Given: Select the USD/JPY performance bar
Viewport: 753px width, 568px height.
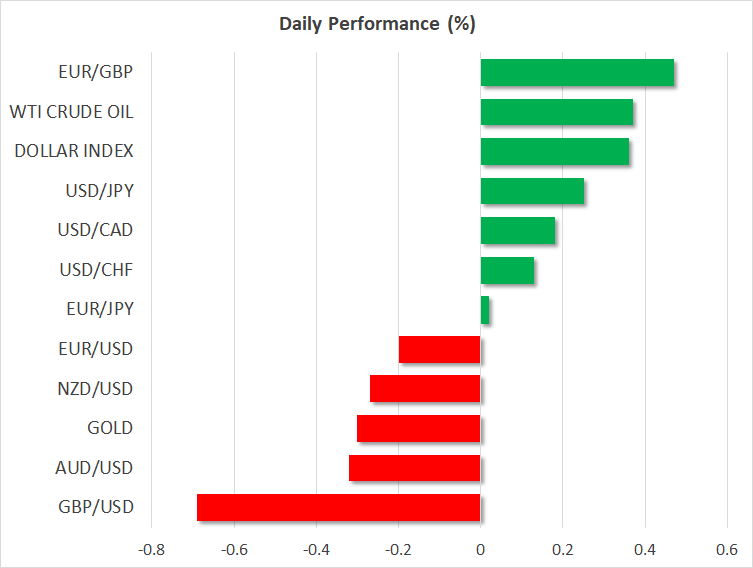Looking at the screenshot, I should coord(532,191).
